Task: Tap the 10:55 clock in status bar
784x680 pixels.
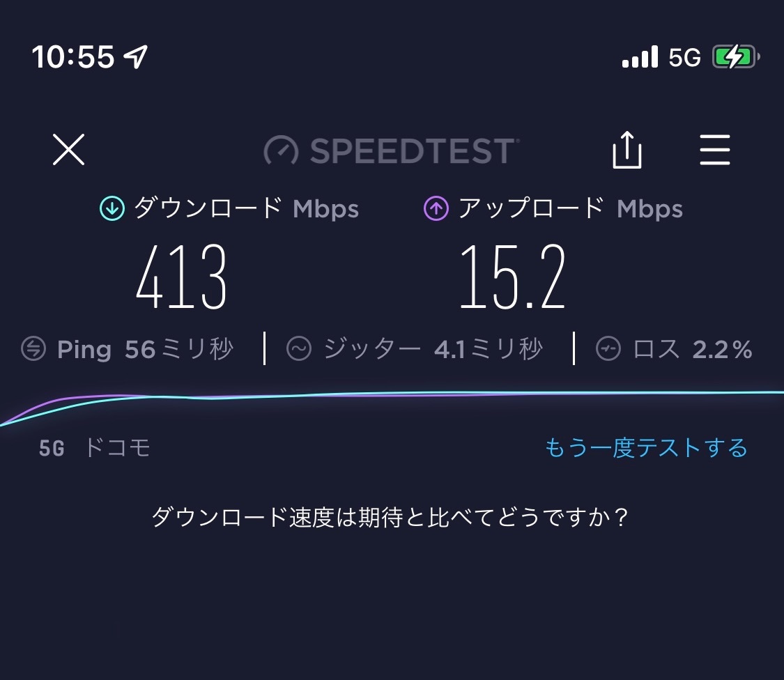Action: coord(72,57)
